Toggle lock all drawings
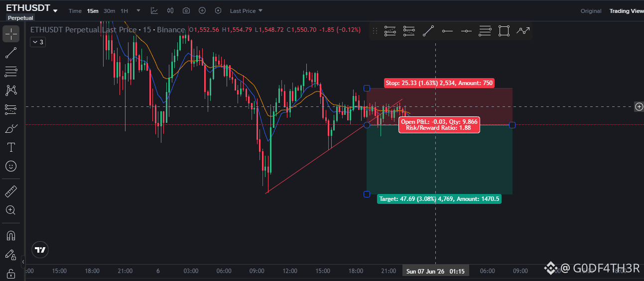The image size is (644, 281). coord(11,273)
